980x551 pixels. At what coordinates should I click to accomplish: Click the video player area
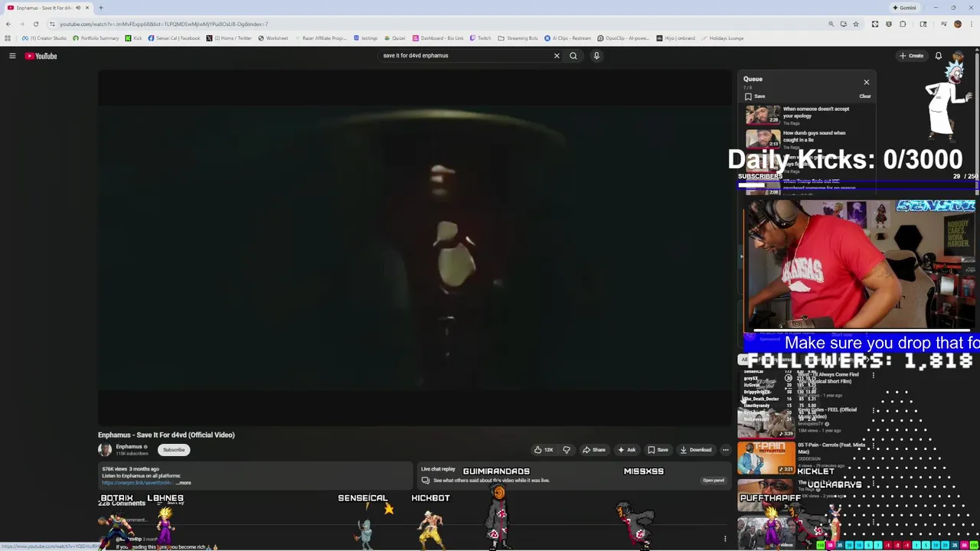415,247
